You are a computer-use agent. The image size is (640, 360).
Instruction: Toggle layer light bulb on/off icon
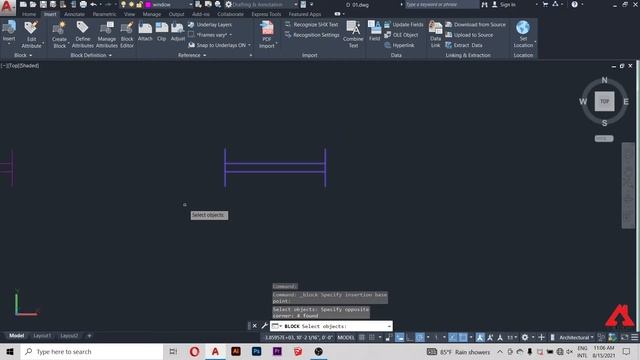click(x=123, y=4)
